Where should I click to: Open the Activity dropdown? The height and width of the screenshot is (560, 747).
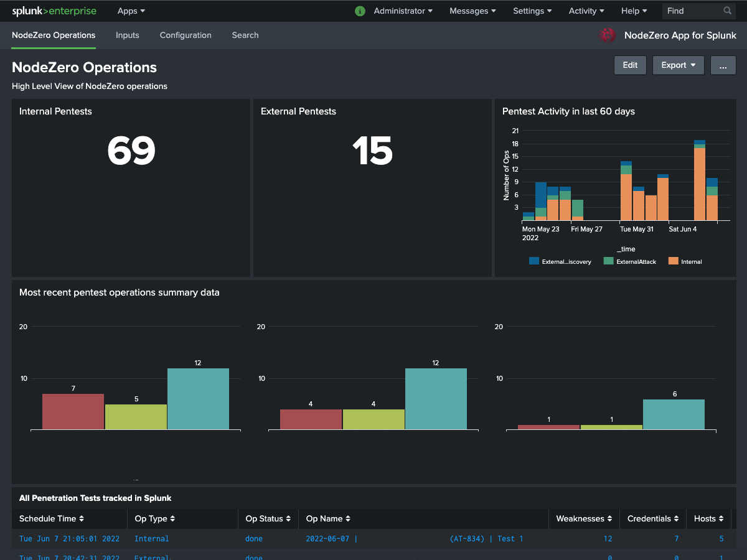point(586,11)
